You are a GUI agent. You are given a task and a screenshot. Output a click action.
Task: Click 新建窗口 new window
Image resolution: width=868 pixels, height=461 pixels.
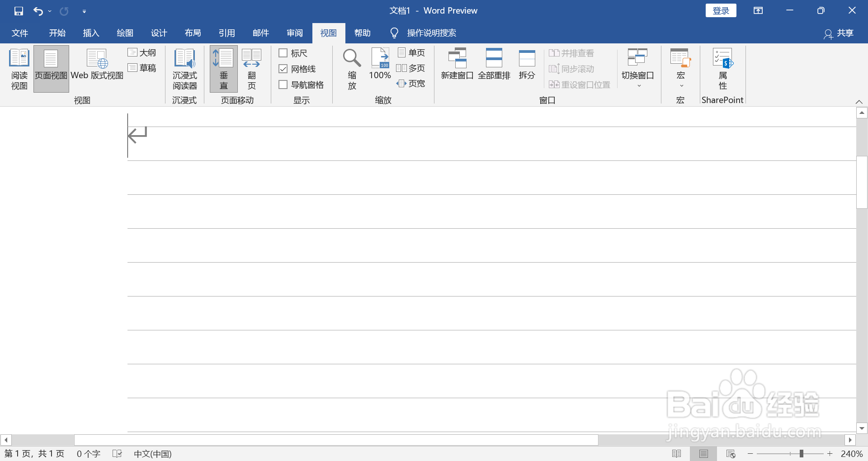click(457, 64)
